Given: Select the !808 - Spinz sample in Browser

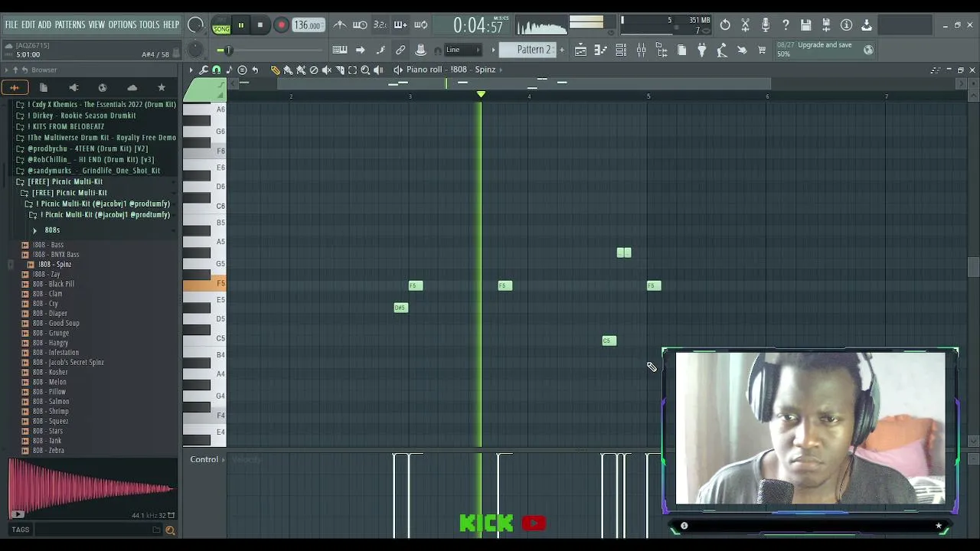Looking at the screenshot, I should (54, 265).
